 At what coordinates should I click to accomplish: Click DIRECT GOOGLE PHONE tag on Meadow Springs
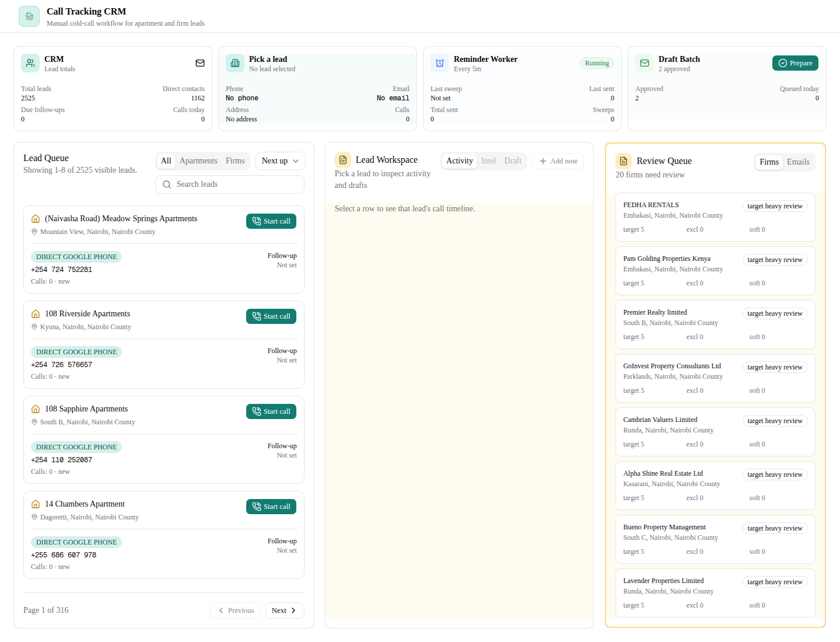point(76,257)
